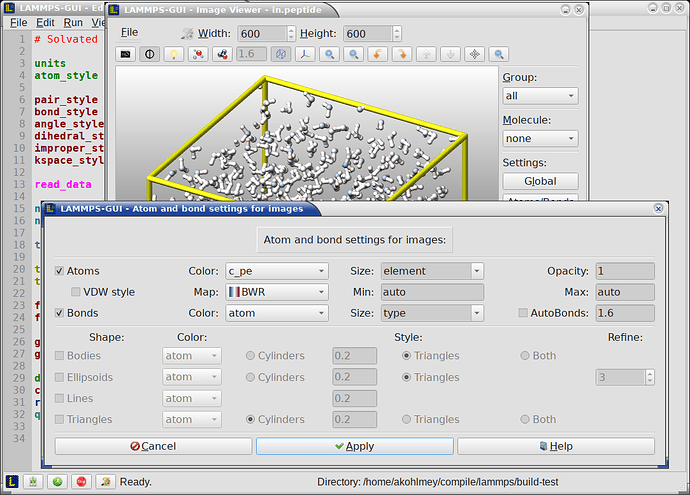This screenshot has width=690, height=495.
Task: Click the Global settings button
Action: pyautogui.click(x=540, y=181)
